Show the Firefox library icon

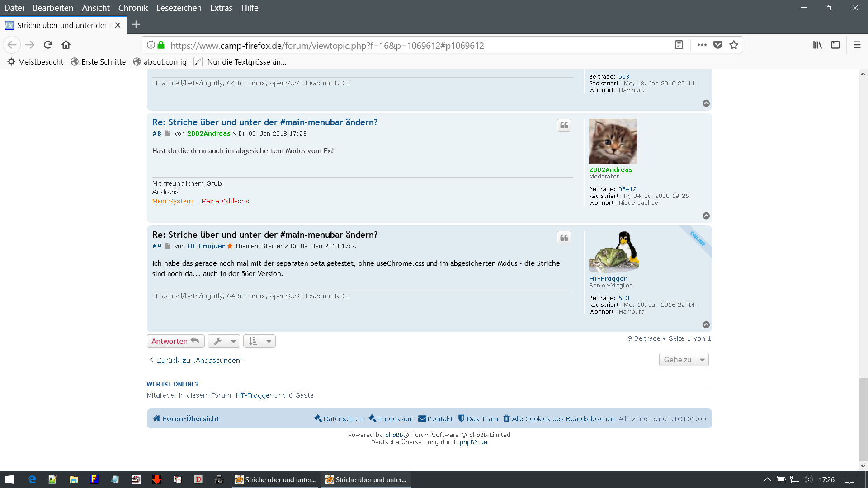(817, 45)
